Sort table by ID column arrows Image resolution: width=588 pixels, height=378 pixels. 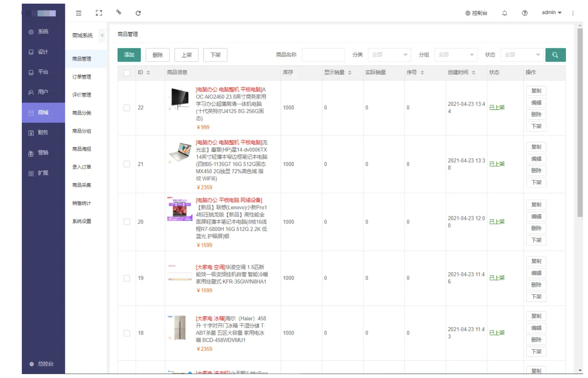pyautogui.click(x=148, y=73)
